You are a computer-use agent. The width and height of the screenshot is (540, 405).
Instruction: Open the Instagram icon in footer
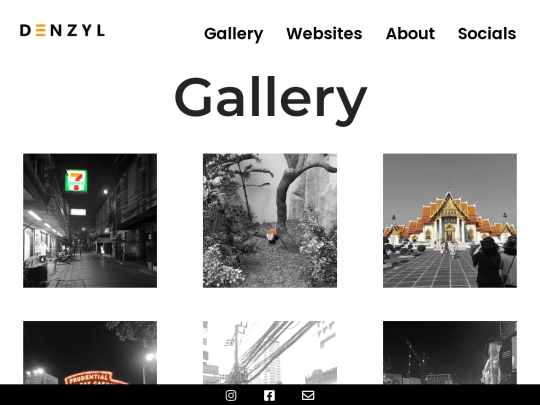coord(231,395)
